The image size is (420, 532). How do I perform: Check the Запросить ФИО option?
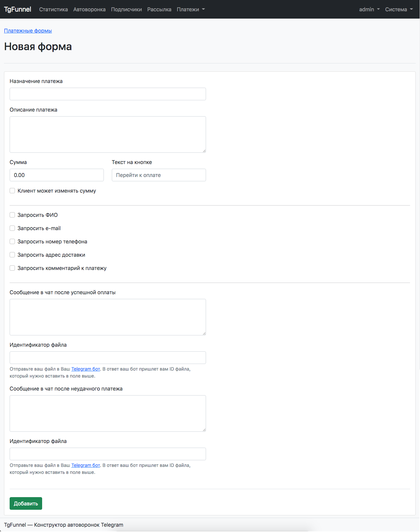click(12, 215)
